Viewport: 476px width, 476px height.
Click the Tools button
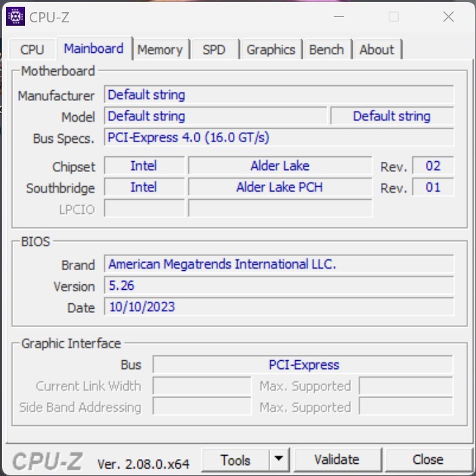235,460
